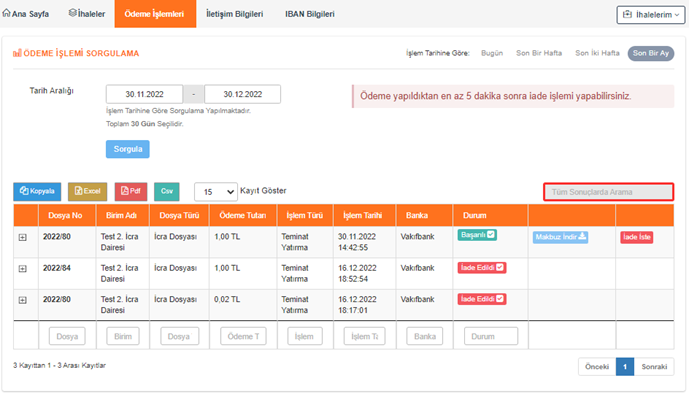The height and width of the screenshot is (394, 689).
Task: Export table to Excel
Action: coord(87,191)
